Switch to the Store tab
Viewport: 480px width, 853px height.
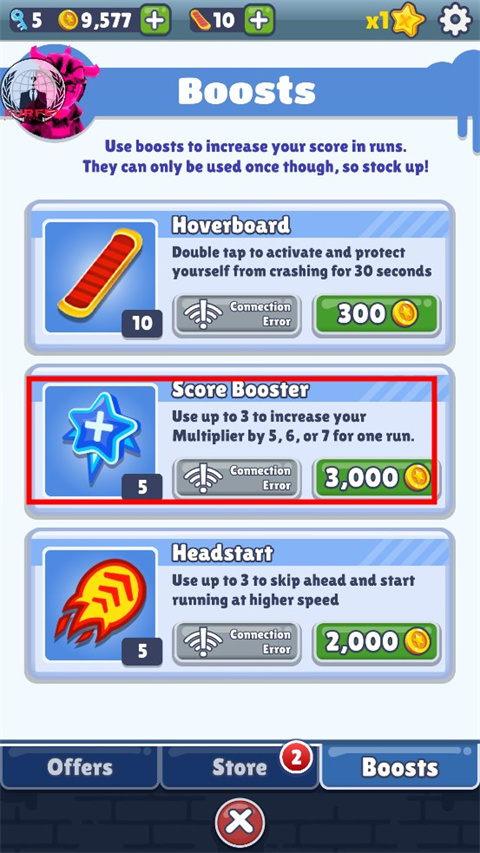(x=239, y=767)
